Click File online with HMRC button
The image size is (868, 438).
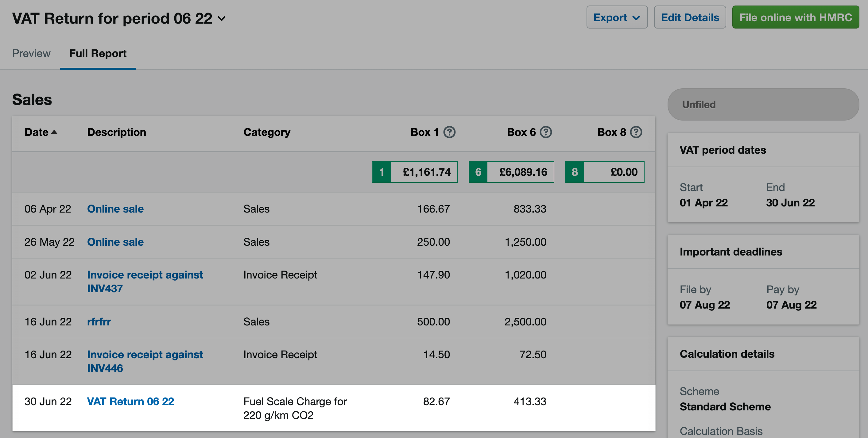795,17
